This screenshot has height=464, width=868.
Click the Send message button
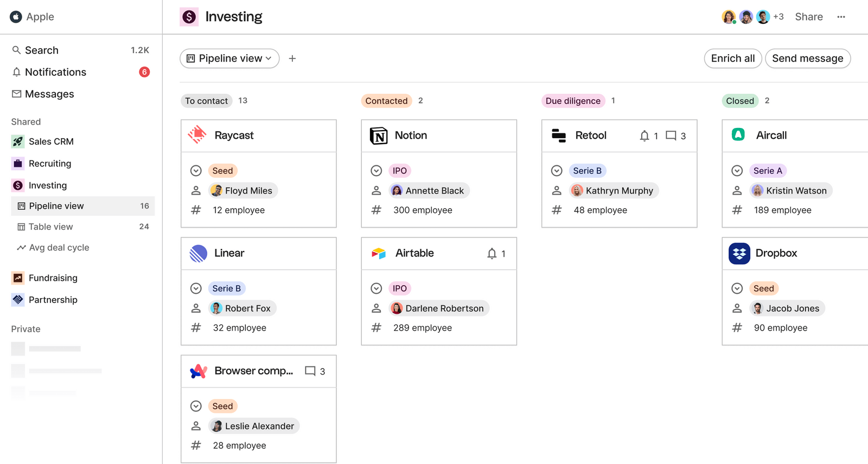coord(808,58)
